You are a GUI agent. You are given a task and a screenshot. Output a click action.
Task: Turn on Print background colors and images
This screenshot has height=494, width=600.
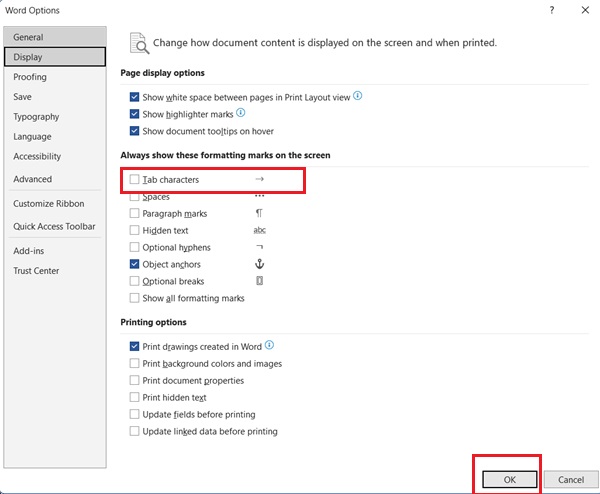(x=135, y=364)
